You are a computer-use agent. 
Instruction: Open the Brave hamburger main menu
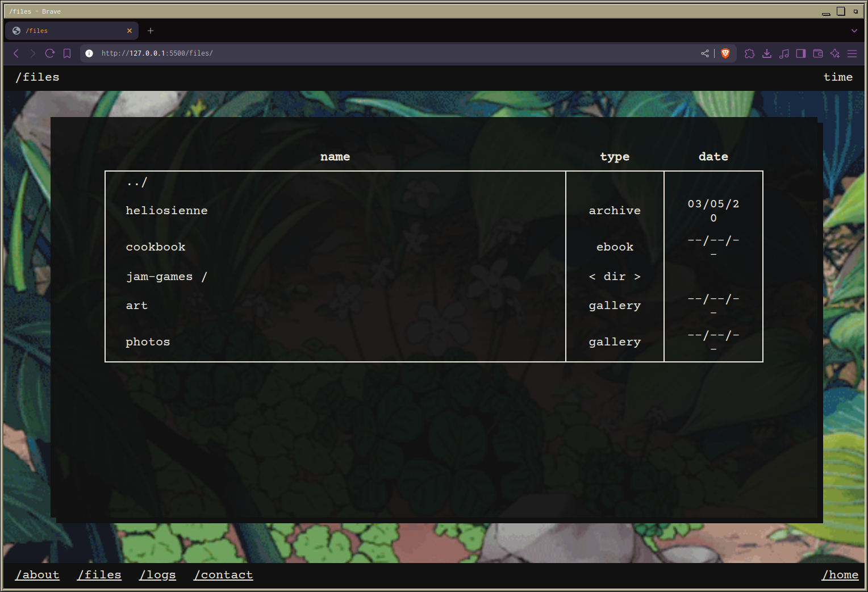[x=852, y=53]
